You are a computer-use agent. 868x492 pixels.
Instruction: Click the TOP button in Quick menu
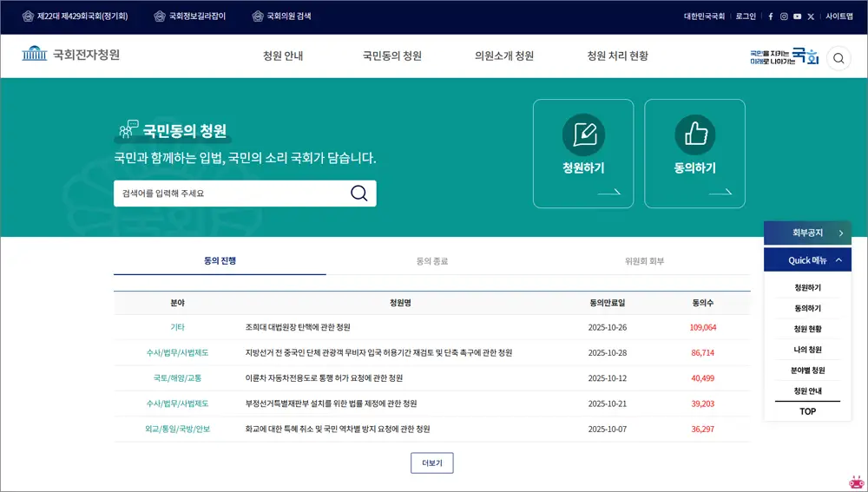(807, 411)
